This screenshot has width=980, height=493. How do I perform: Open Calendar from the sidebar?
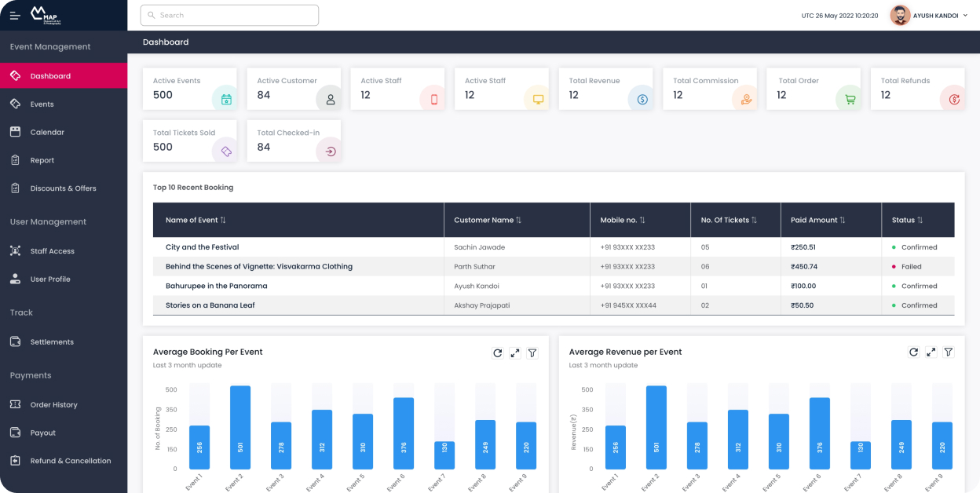coord(47,133)
